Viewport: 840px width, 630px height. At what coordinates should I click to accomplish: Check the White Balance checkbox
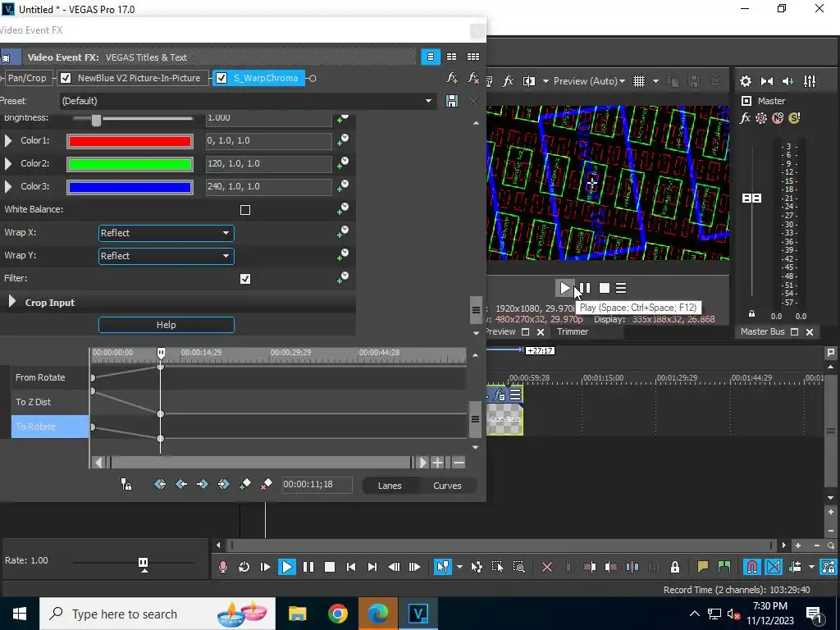(245, 210)
